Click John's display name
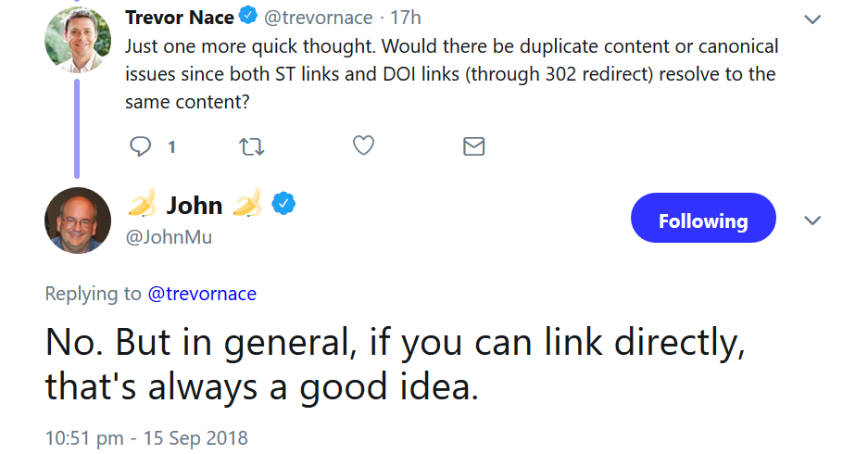Image resolution: width=868 pixels, height=454 pixels. tap(195, 205)
